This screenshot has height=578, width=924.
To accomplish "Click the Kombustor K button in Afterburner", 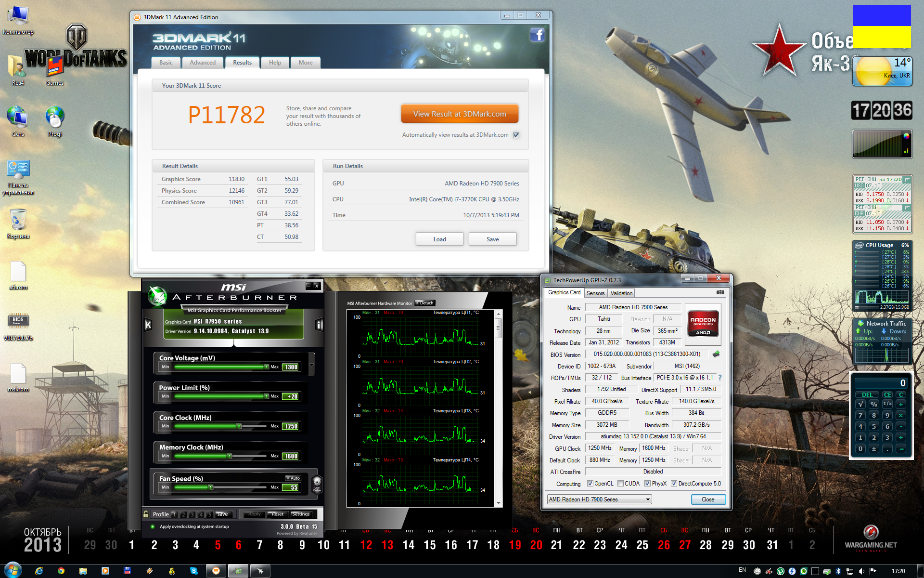I will tap(148, 325).
